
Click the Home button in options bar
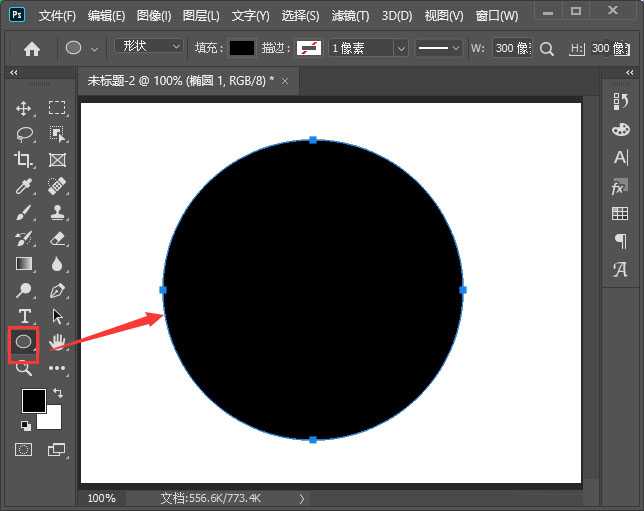coord(32,48)
